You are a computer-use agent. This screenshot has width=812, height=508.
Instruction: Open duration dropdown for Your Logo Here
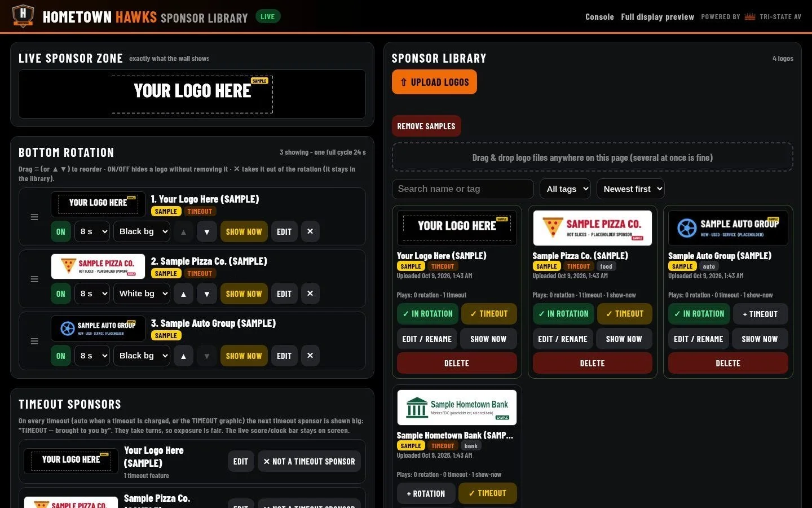click(x=92, y=231)
